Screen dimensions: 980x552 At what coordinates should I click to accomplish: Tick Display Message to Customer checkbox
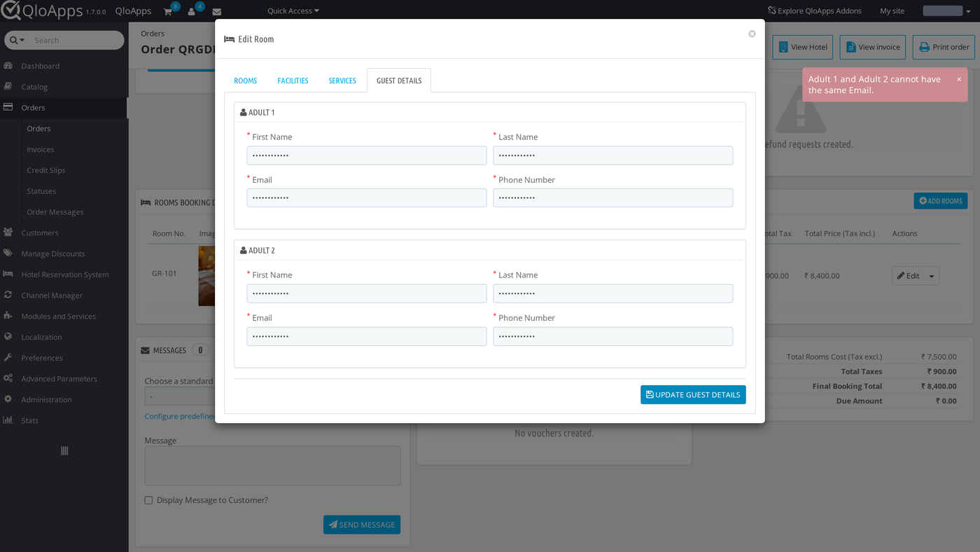click(x=148, y=500)
